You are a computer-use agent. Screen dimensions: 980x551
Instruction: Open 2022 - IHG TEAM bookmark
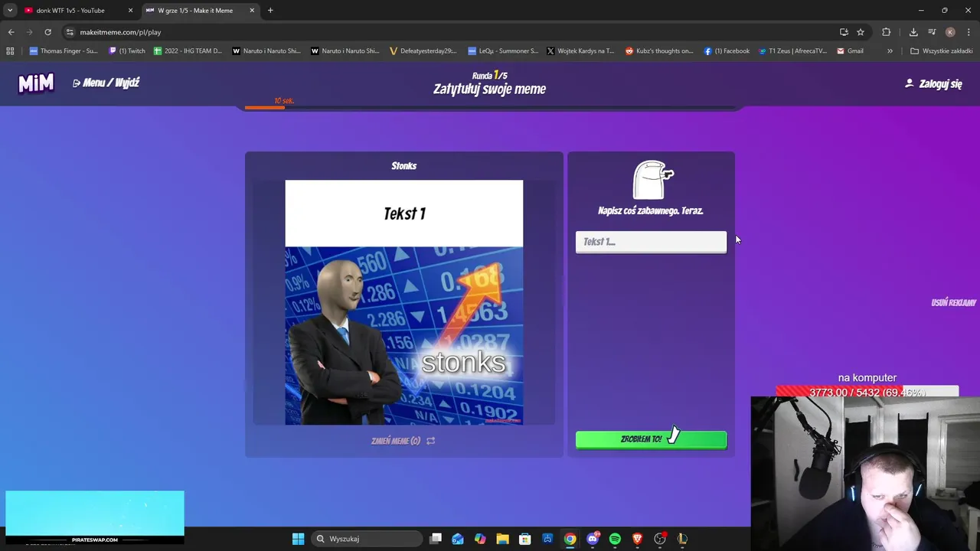point(188,51)
